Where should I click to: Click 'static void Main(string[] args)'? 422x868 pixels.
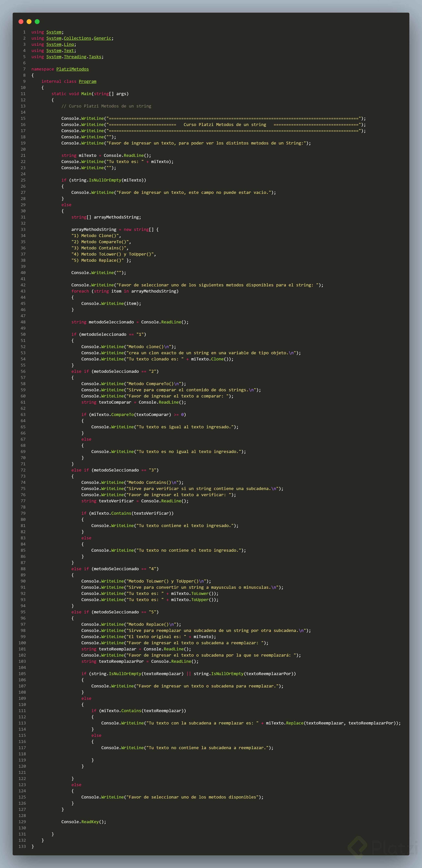(90, 94)
